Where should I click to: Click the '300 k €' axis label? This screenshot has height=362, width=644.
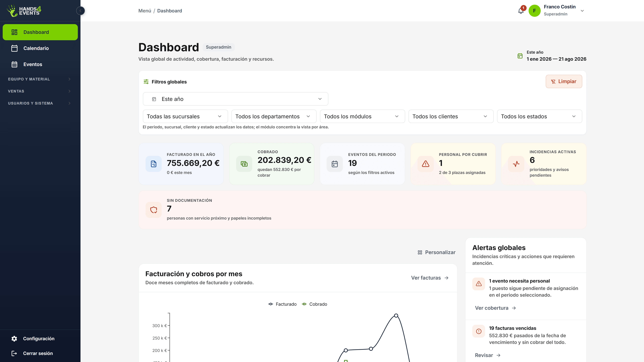point(159,326)
